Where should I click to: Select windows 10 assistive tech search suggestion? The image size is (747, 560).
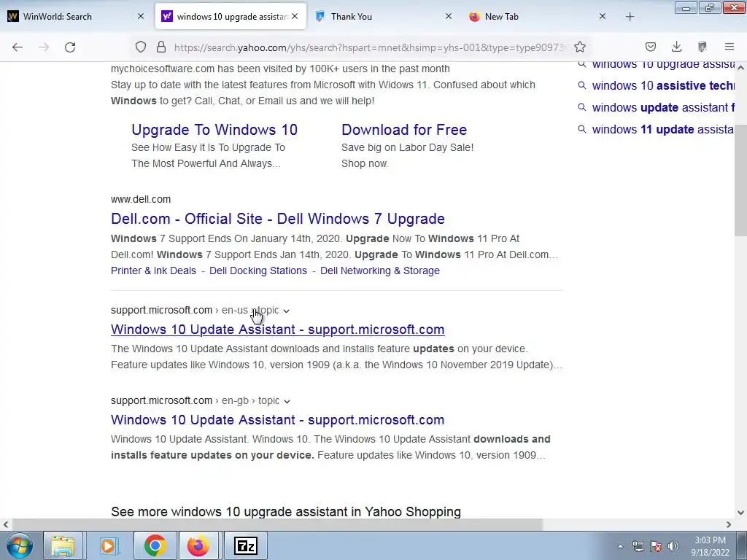point(662,86)
